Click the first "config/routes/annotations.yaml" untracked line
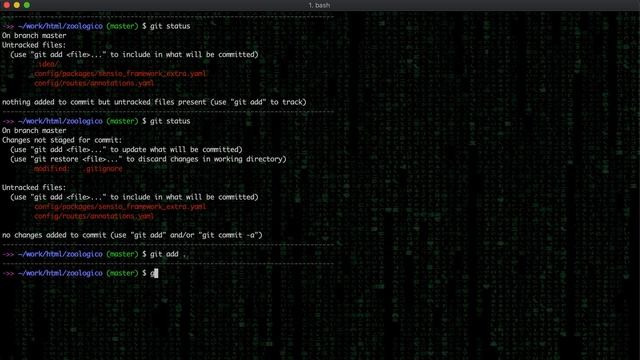This screenshot has width=640, height=360. [x=94, y=83]
